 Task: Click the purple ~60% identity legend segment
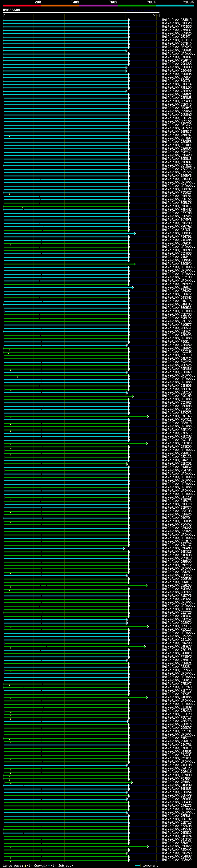[98, 6]
